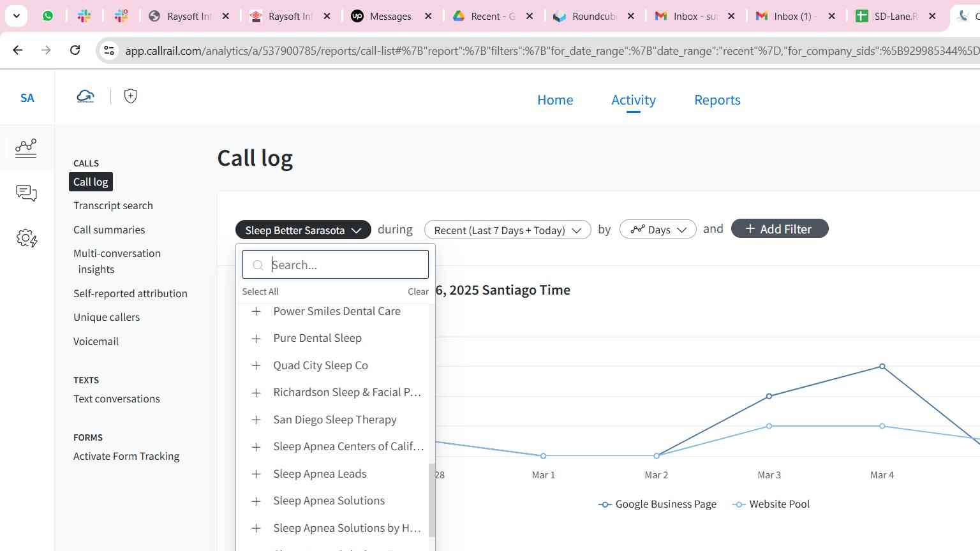Image resolution: width=980 pixels, height=551 pixels.
Task: Reload the page with refresh icon
Action: 75,50
